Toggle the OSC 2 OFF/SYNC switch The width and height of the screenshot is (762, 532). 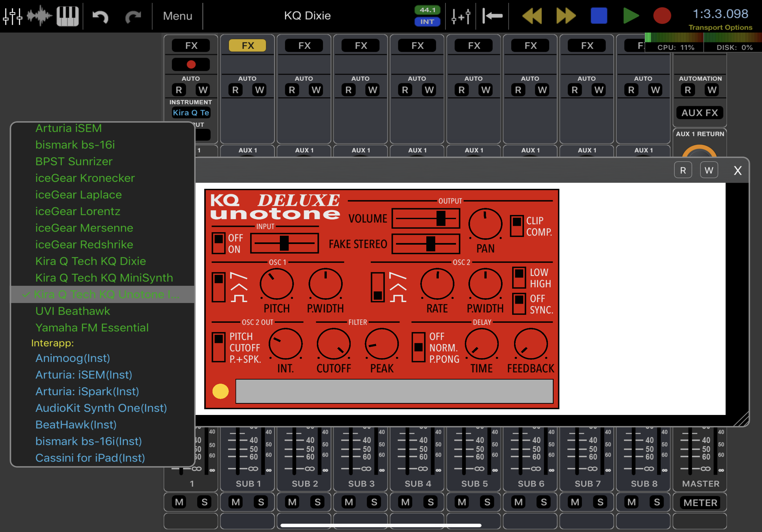[519, 304]
